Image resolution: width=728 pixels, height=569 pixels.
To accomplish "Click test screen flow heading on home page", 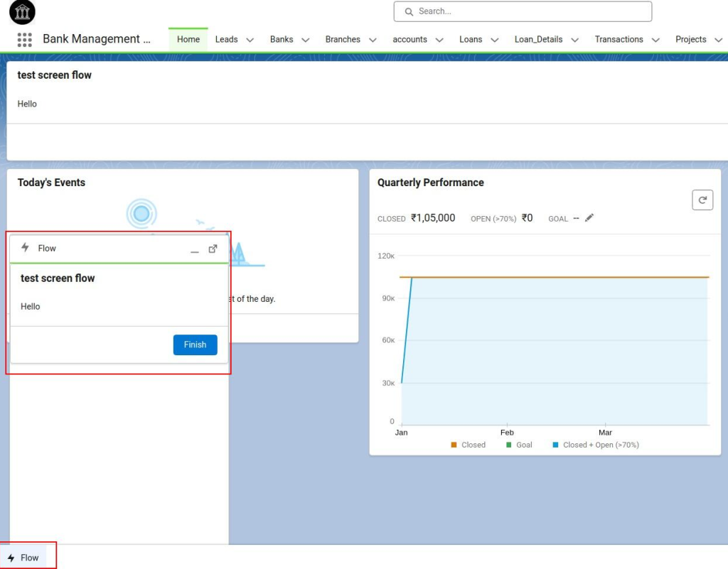I will click(x=54, y=75).
